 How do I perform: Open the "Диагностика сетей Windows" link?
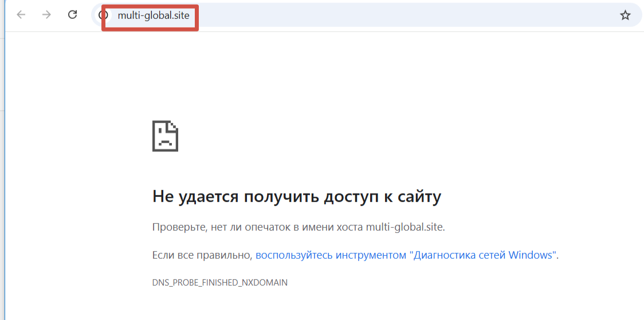(x=406, y=255)
